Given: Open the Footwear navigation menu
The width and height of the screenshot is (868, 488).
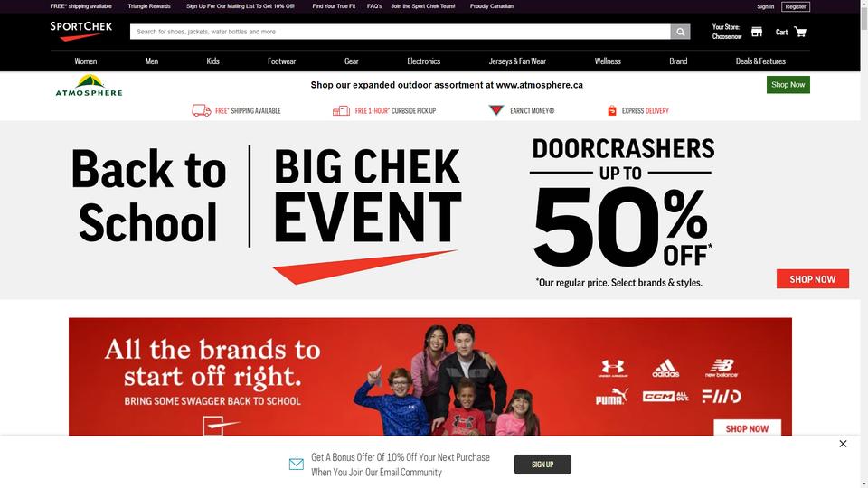Looking at the screenshot, I should [x=282, y=61].
